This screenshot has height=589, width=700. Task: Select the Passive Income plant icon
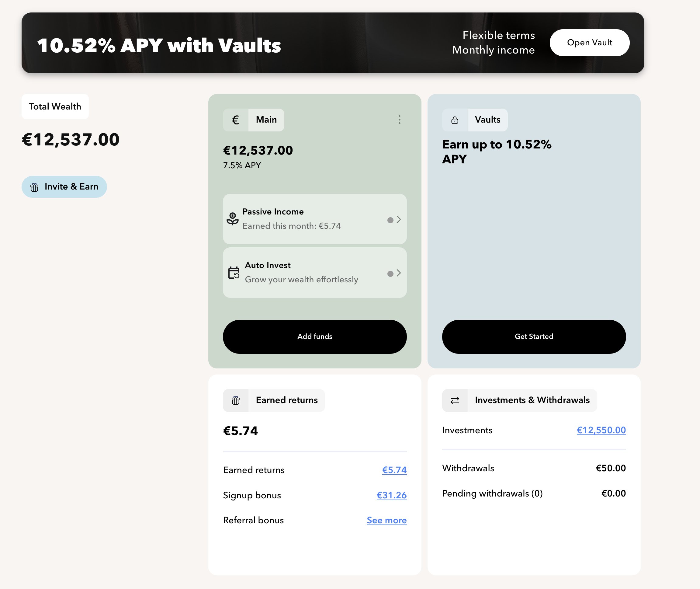pyautogui.click(x=233, y=218)
